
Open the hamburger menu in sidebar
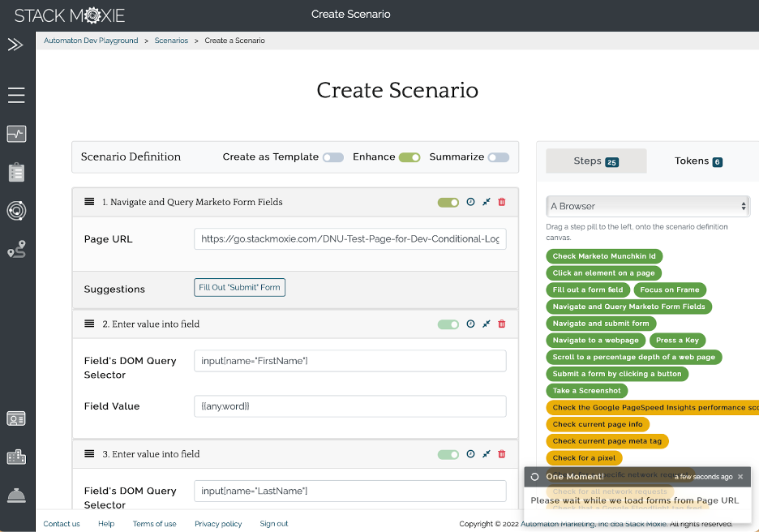16,95
